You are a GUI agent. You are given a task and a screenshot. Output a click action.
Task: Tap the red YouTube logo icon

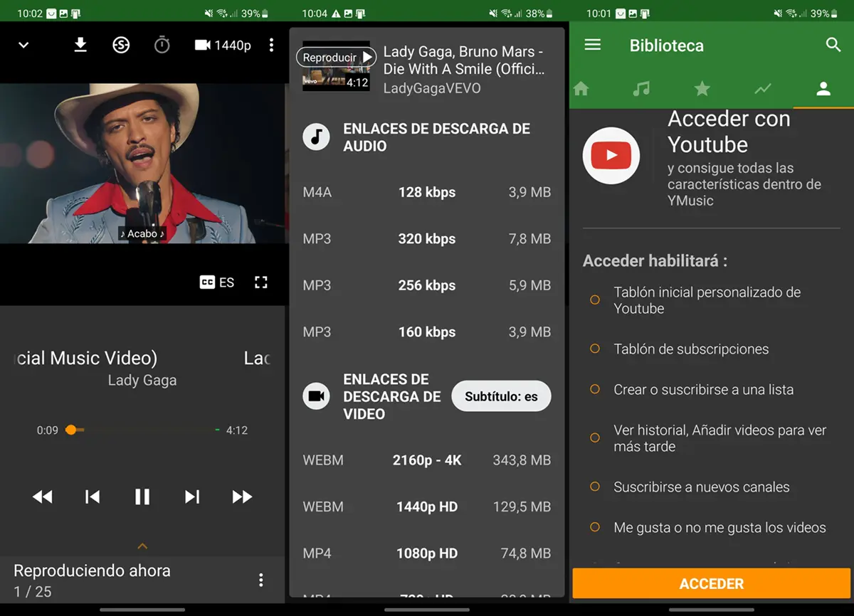click(x=611, y=156)
